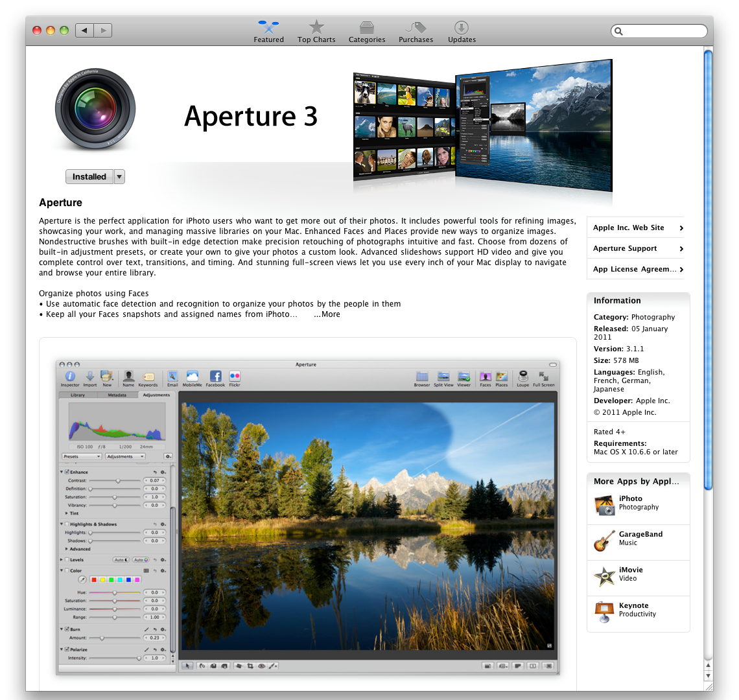Click the Aperture camera lens app icon
This screenshot has height=700, width=739.
[x=95, y=109]
